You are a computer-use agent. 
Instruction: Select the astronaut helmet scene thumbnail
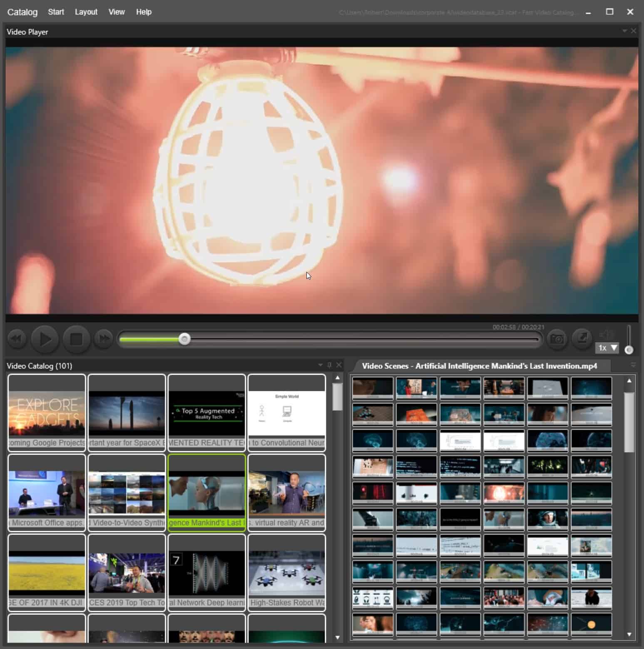547,519
